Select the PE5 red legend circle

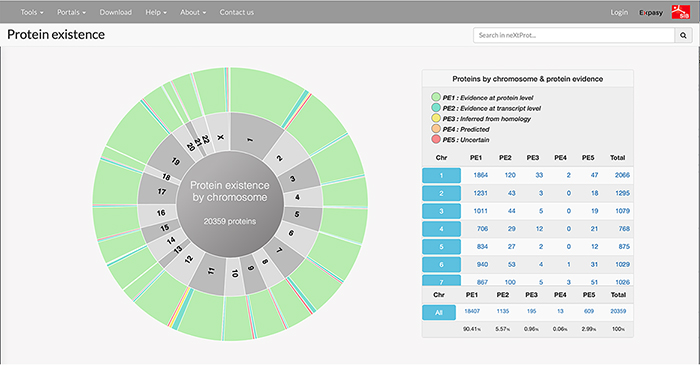tap(436, 139)
